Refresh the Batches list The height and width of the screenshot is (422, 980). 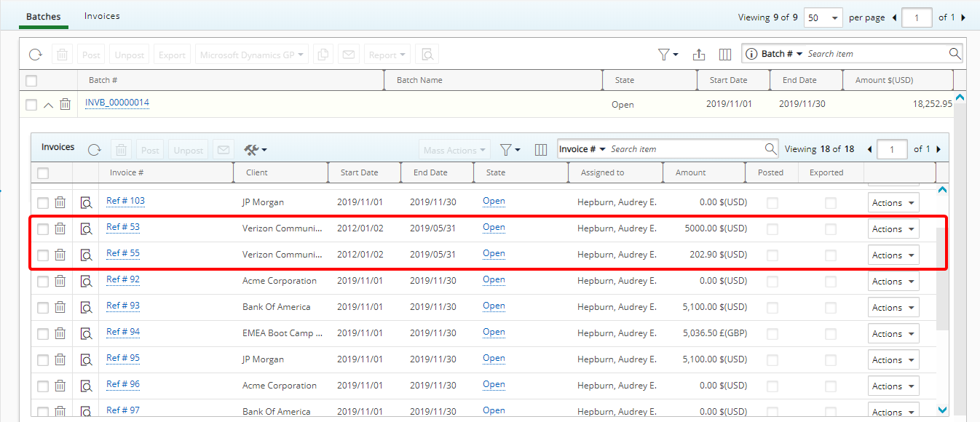[x=35, y=55]
